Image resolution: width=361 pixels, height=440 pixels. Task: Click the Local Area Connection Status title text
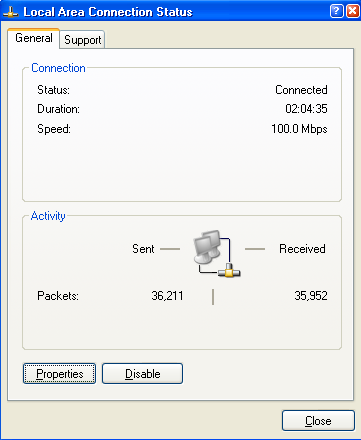pos(108,12)
